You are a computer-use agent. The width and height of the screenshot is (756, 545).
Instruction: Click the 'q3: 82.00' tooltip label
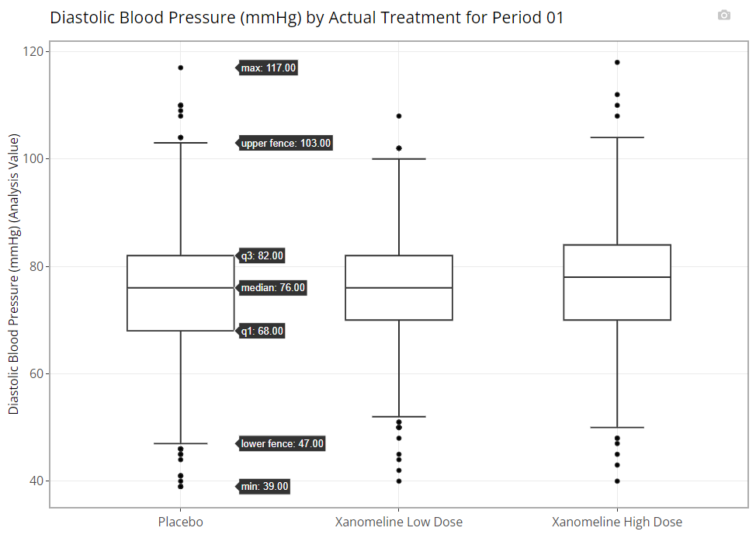[260, 255]
